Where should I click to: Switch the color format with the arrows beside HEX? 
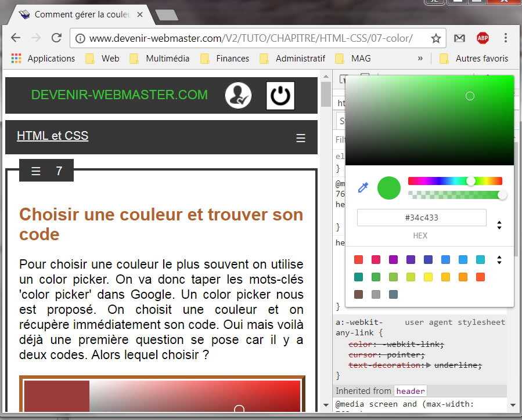(499, 225)
